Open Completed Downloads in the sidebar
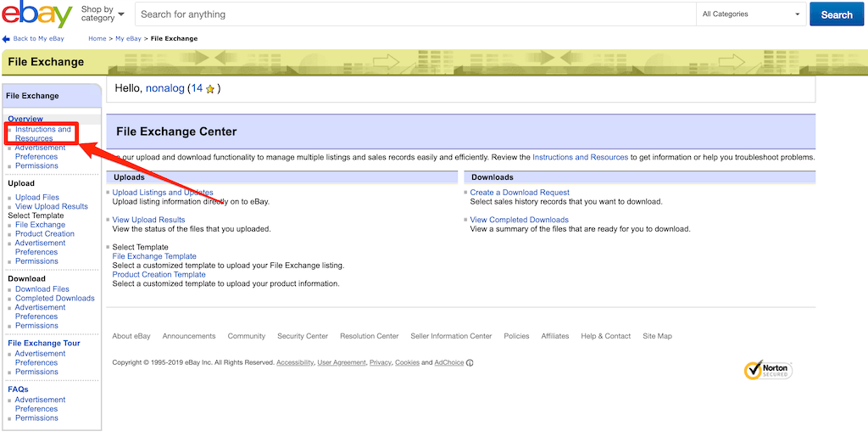 point(55,298)
